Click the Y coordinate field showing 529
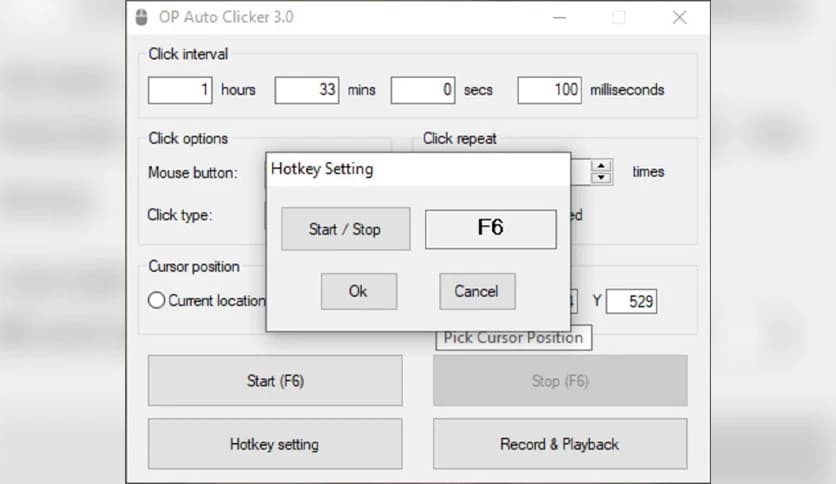Image resolution: width=836 pixels, height=484 pixels. 631,301
